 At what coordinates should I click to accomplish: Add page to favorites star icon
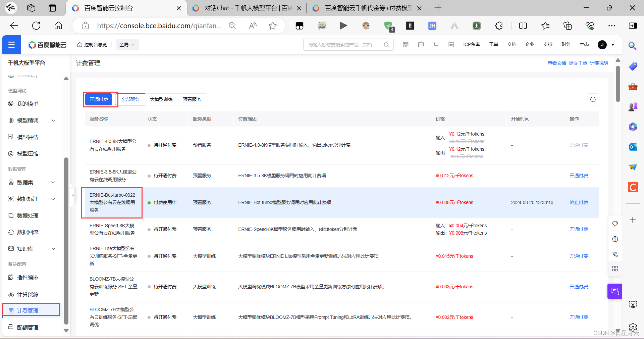273,26
